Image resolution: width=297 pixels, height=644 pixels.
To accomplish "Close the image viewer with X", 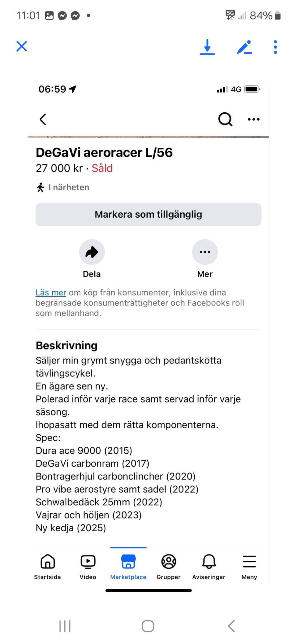I will coord(22,46).
